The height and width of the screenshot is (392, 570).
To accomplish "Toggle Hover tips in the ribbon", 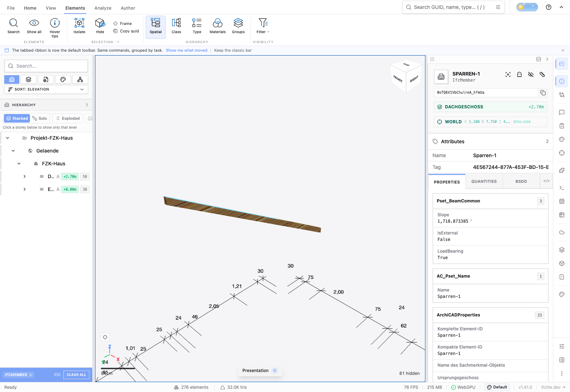I will click(x=55, y=27).
